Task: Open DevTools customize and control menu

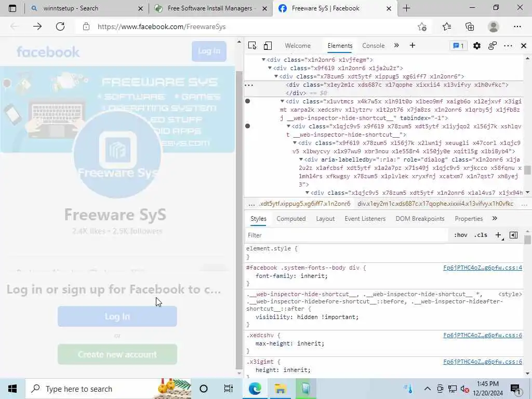Action: [x=508, y=46]
